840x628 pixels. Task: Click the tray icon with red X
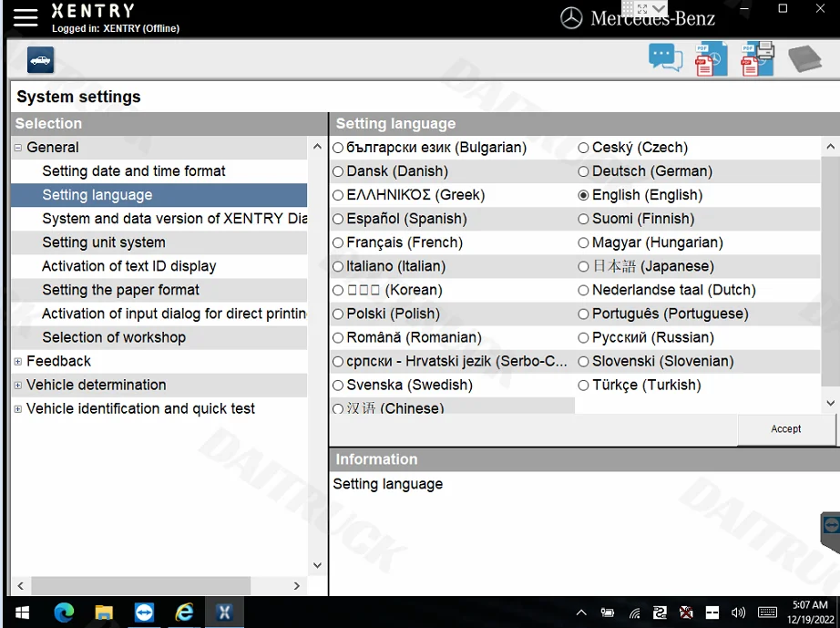686,613
